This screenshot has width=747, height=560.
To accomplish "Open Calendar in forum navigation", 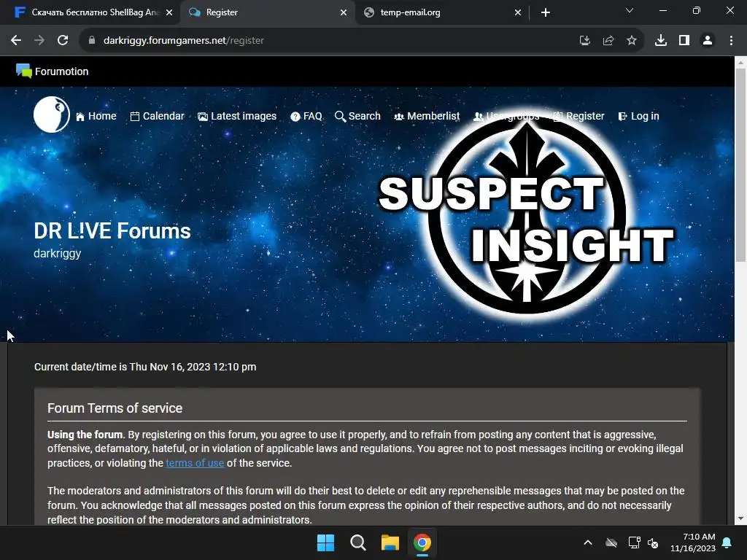I will pos(158,116).
